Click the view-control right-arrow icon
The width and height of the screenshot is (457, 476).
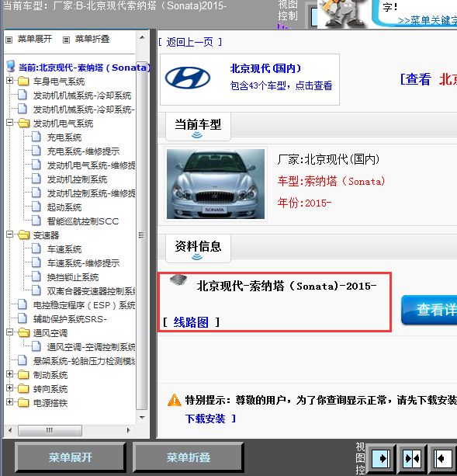[381, 458]
